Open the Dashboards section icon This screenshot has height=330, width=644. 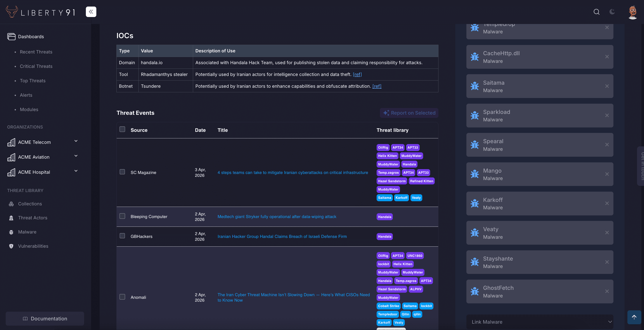tap(12, 36)
